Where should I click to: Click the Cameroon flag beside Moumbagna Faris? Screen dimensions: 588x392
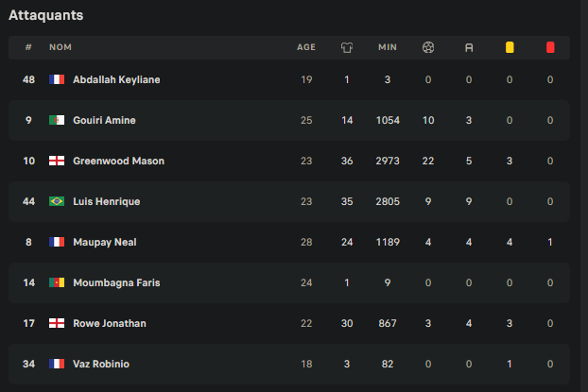[57, 282]
